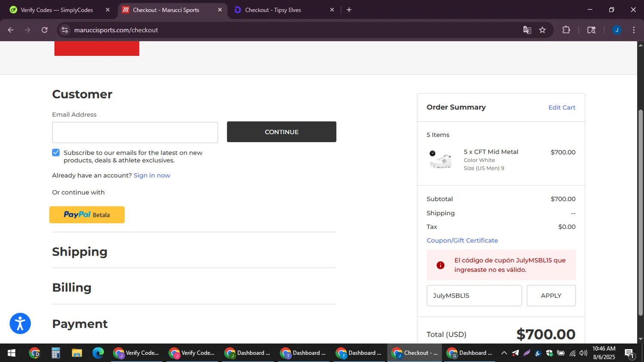Viewport: 644px width, 362px height.
Task: Open the Edit Cart link
Action: click(562, 107)
